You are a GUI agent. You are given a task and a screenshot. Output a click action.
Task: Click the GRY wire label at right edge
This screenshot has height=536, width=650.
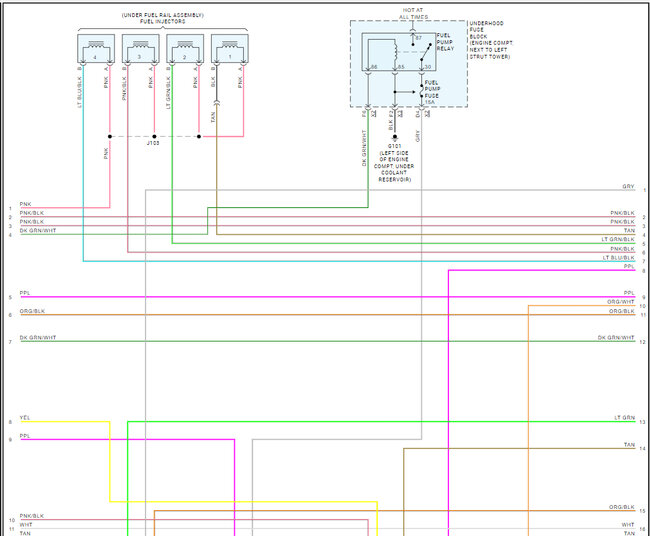pyautogui.click(x=628, y=186)
